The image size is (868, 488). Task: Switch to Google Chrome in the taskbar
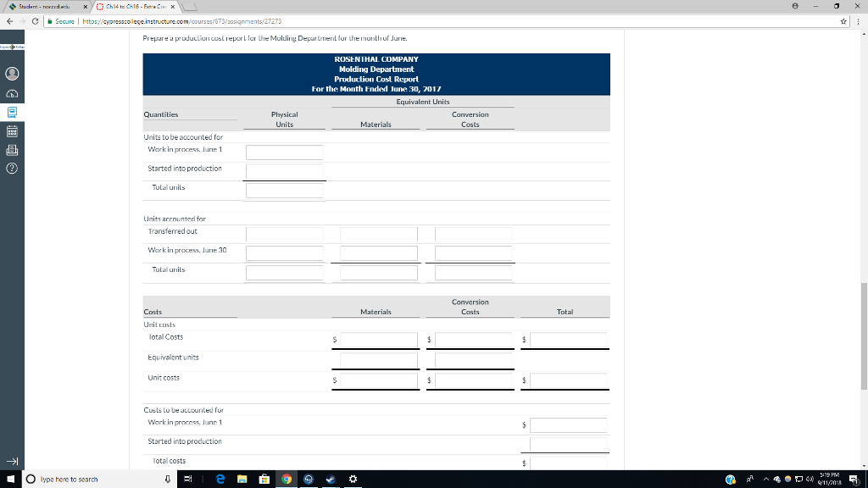click(x=287, y=480)
